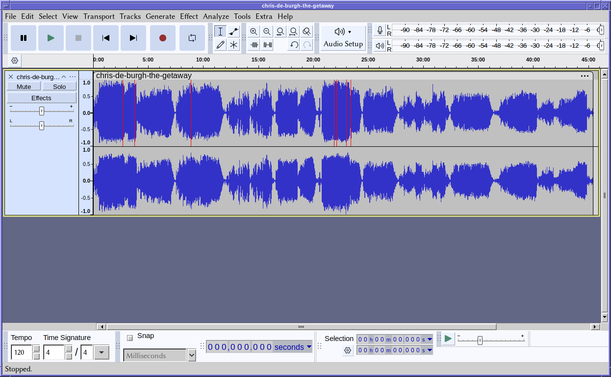This screenshot has width=611, height=377.
Task: Click the Zoom Toggle icon
Action: pos(307,32)
